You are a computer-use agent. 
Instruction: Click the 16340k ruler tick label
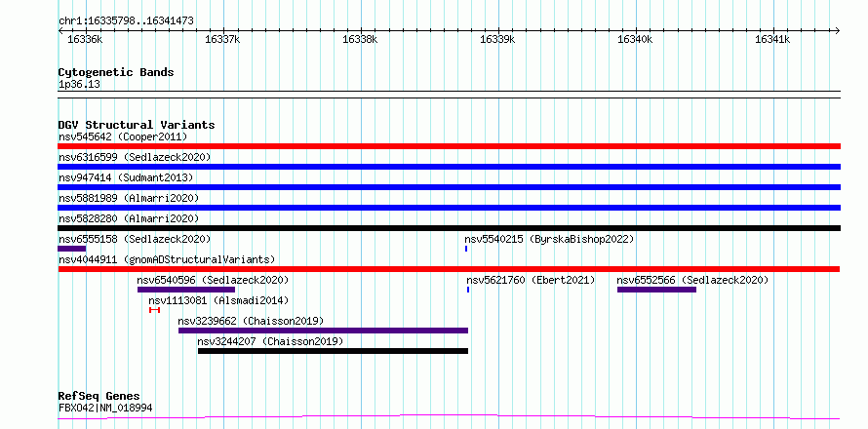click(x=636, y=39)
